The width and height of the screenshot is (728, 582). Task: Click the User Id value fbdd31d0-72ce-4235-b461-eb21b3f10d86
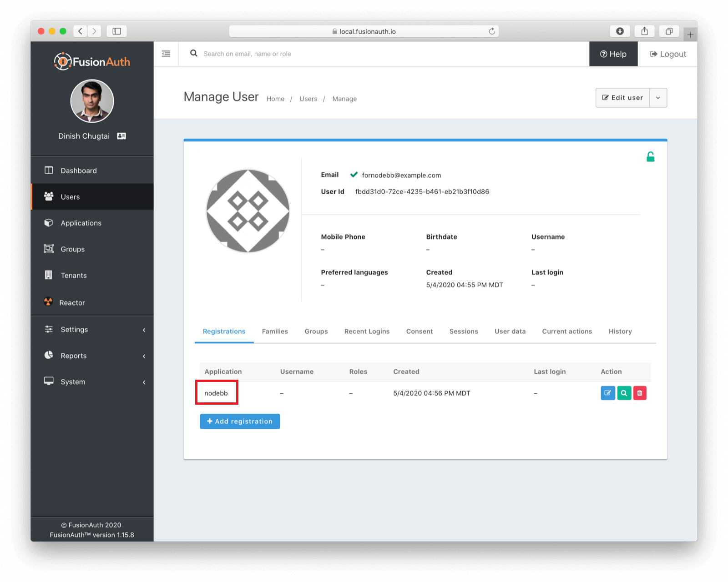pyautogui.click(x=422, y=191)
